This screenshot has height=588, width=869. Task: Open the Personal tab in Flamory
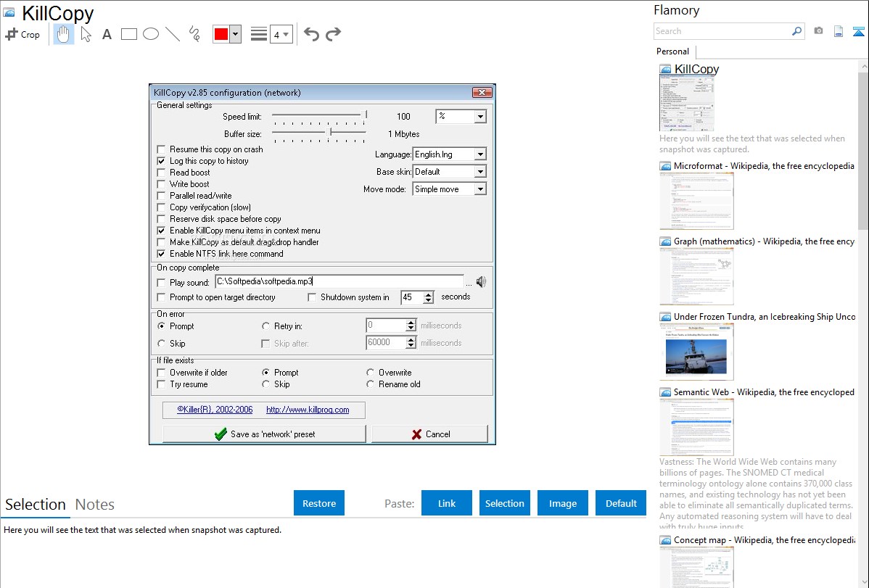pyautogui.click(x=673, y=51)
